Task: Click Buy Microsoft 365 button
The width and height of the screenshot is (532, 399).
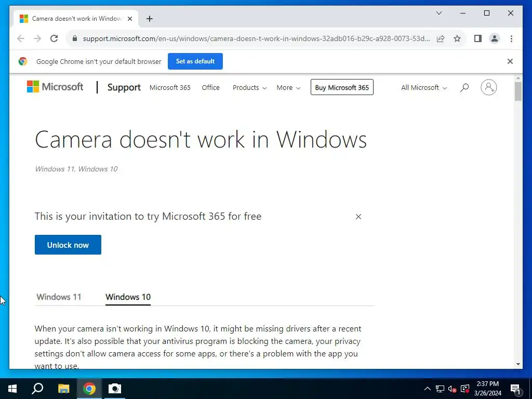Action: tap(342, 87)
